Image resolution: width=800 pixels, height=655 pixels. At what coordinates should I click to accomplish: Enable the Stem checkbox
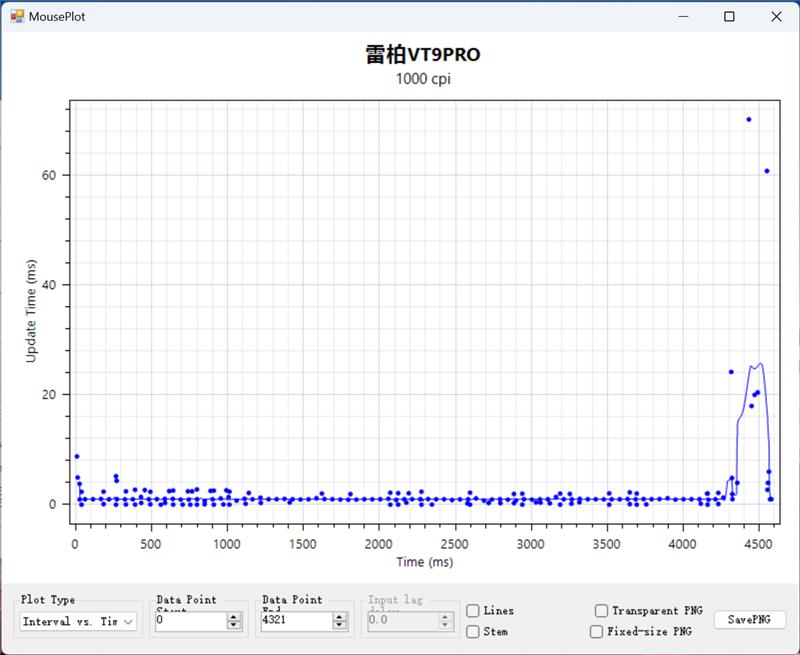473,631
